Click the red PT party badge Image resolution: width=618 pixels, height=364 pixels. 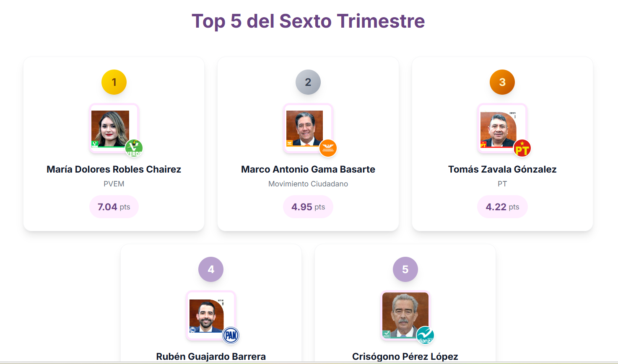coord(522,148)
